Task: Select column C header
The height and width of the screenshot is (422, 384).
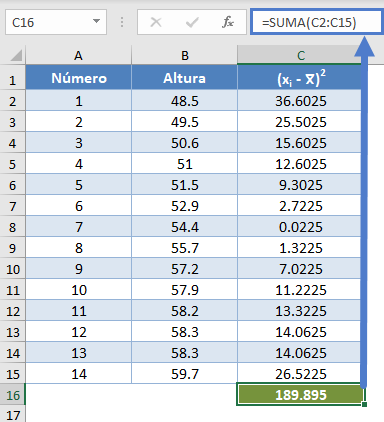Action: [x=300, y=55]
